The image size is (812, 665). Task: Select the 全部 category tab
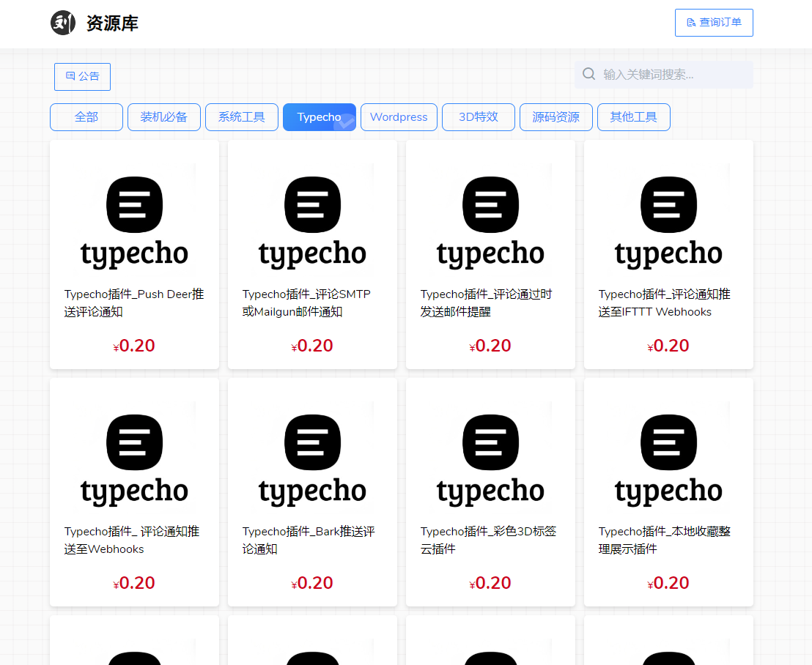point(86,117)
